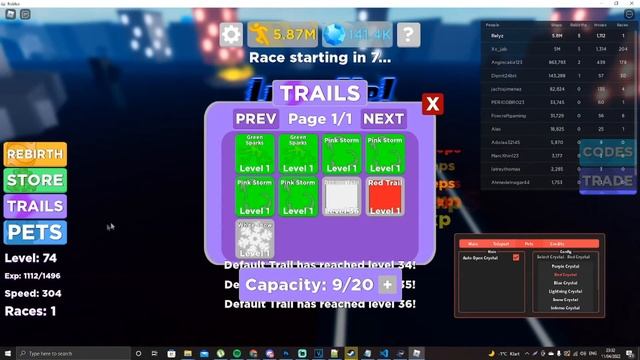
Task: Close the Trails window with red X
Action: (433, 104)
